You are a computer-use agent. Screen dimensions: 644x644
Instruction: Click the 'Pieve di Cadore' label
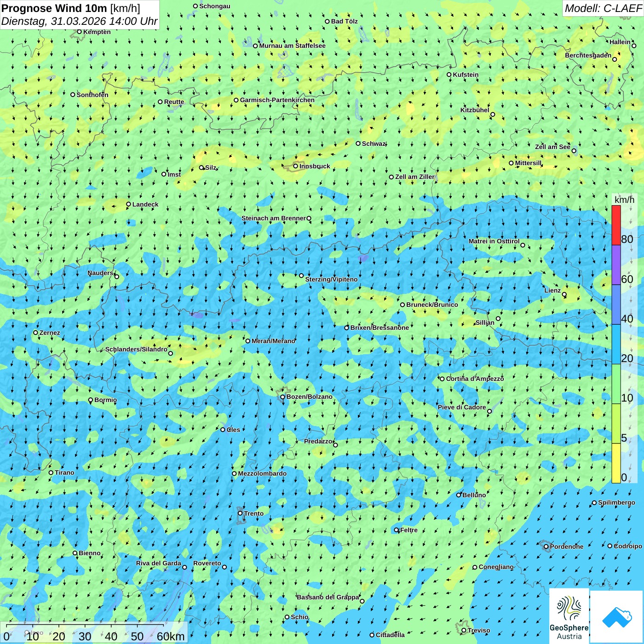coord(462,407)
